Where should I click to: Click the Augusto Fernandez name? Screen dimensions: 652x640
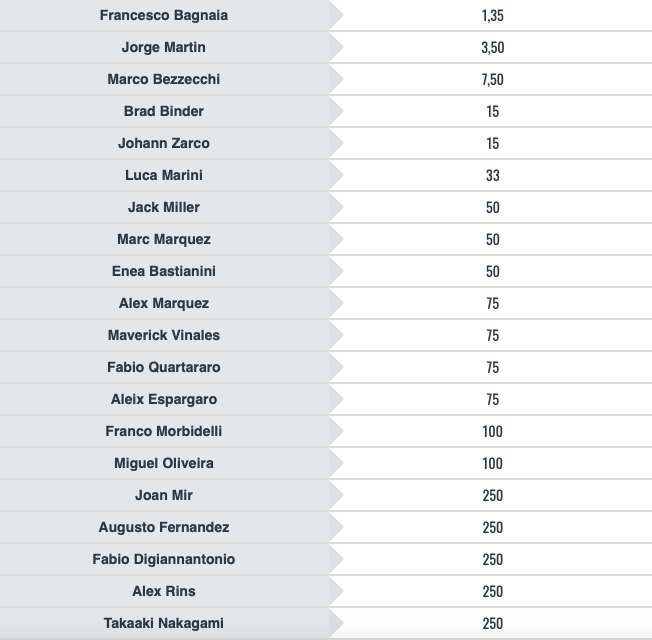(164, 527)
